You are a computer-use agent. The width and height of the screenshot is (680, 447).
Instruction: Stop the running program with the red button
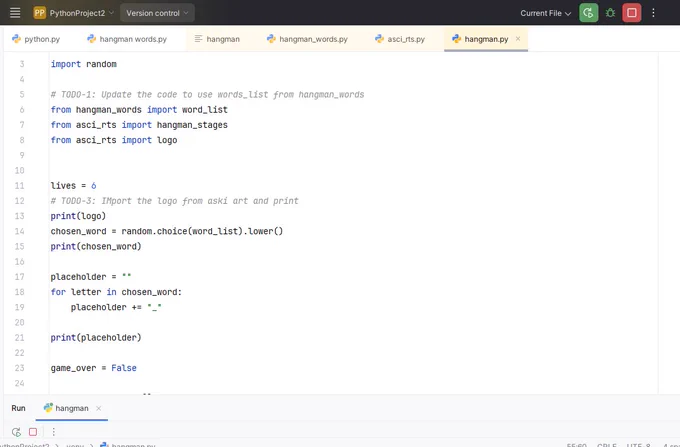click(631, 13)
